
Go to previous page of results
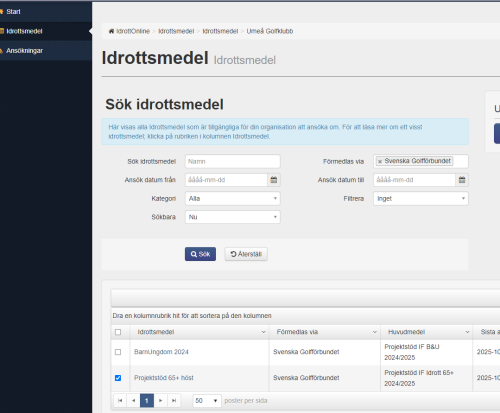tap(134, 401)
